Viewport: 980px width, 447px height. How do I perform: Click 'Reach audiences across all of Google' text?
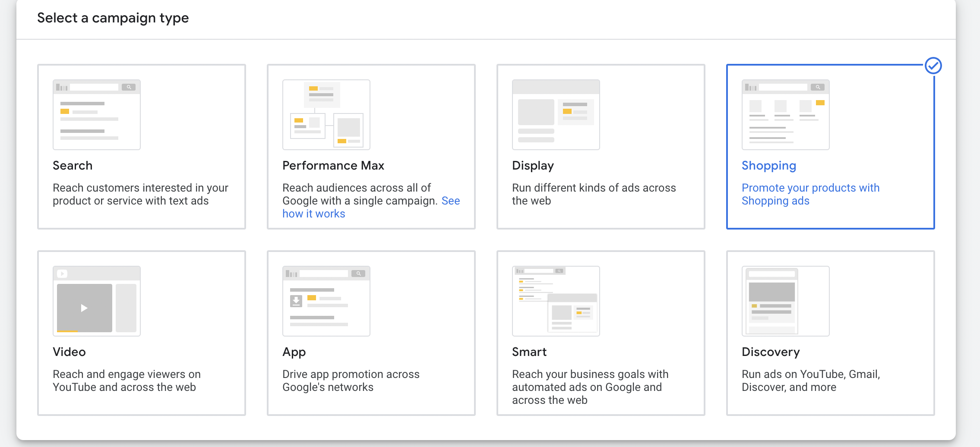pos(359,194)
